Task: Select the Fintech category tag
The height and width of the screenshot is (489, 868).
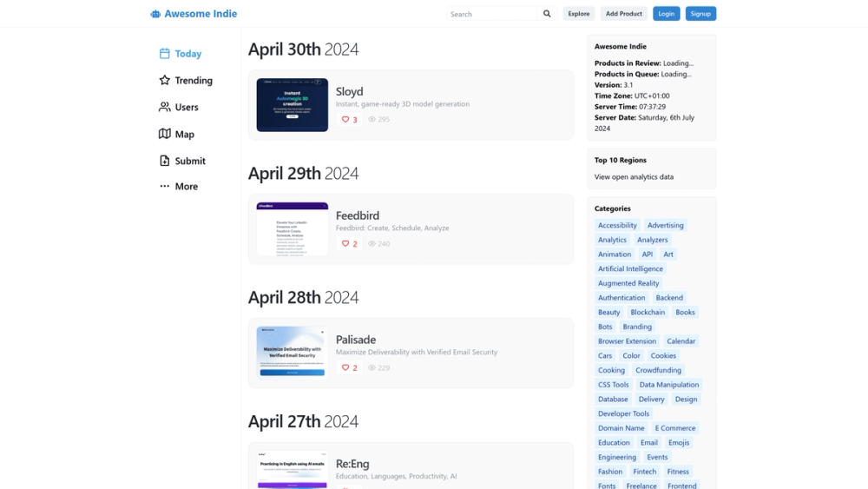Action: click(x=644, y=472)
